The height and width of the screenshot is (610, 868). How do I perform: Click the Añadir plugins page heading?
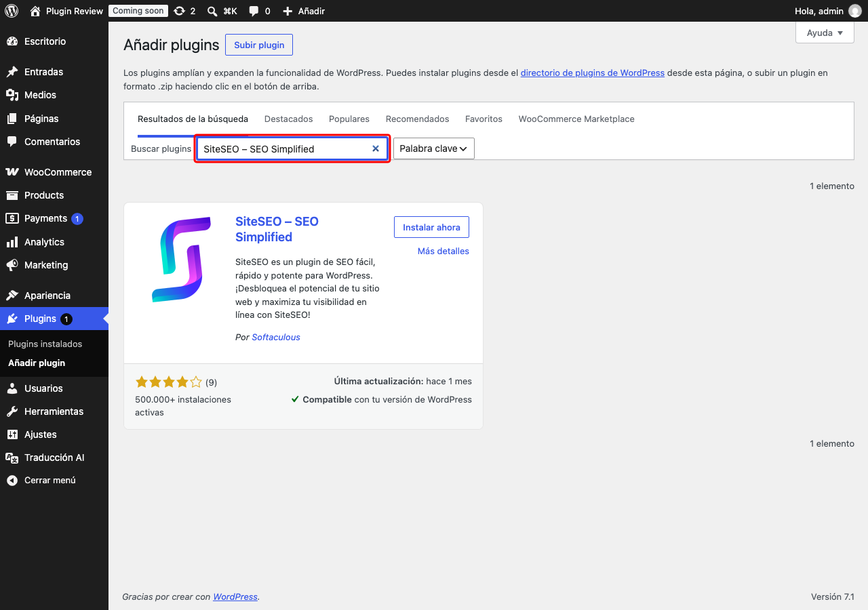coord(172,45)
